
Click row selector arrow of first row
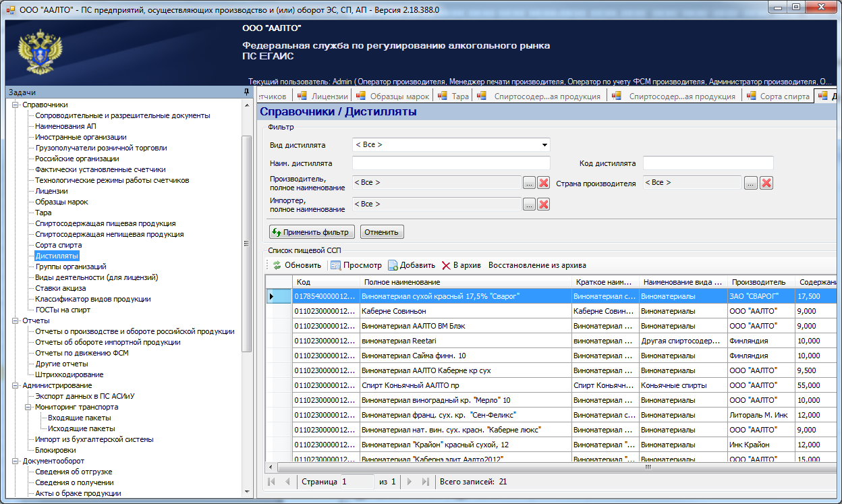279,296
